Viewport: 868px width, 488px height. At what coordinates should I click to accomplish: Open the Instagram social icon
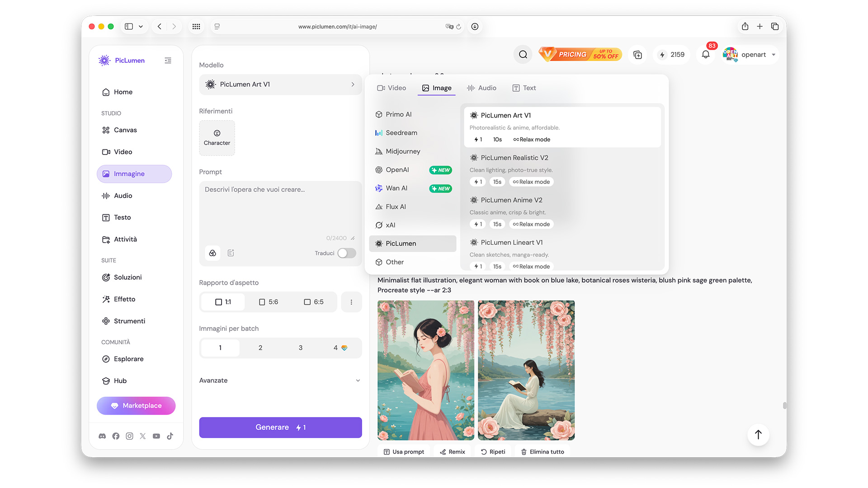tap(129, 436)
